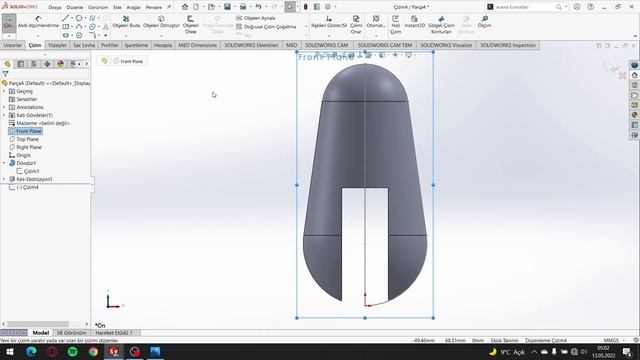Switch to the Sac Levha ribbon tab
Screen dimensions: 640x360
point(84,45)
